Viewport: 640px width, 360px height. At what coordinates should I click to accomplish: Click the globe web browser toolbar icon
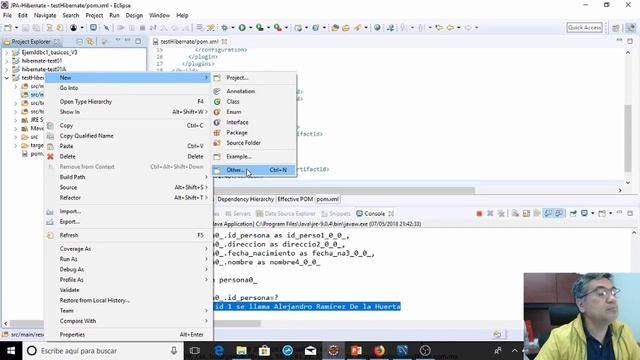pos(377,28)
